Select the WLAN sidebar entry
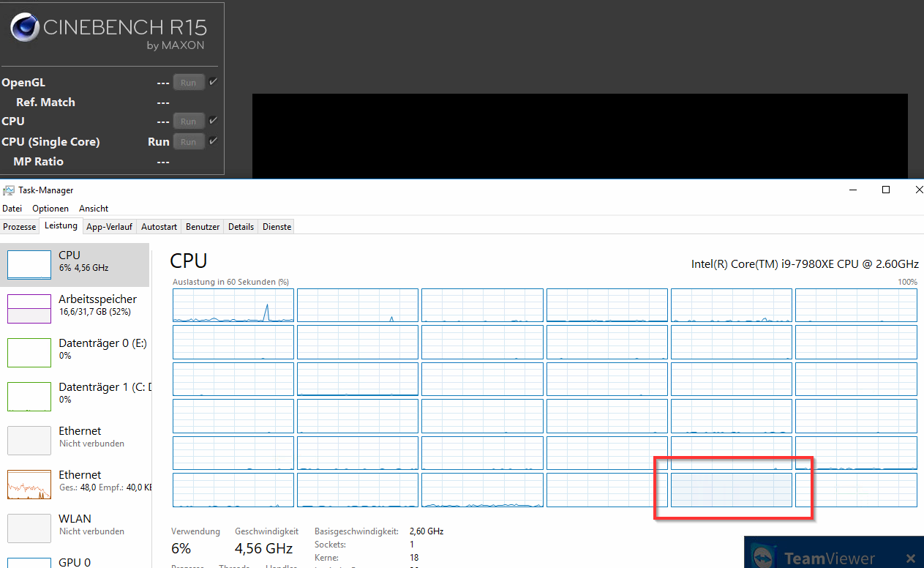 coord(75,528)
